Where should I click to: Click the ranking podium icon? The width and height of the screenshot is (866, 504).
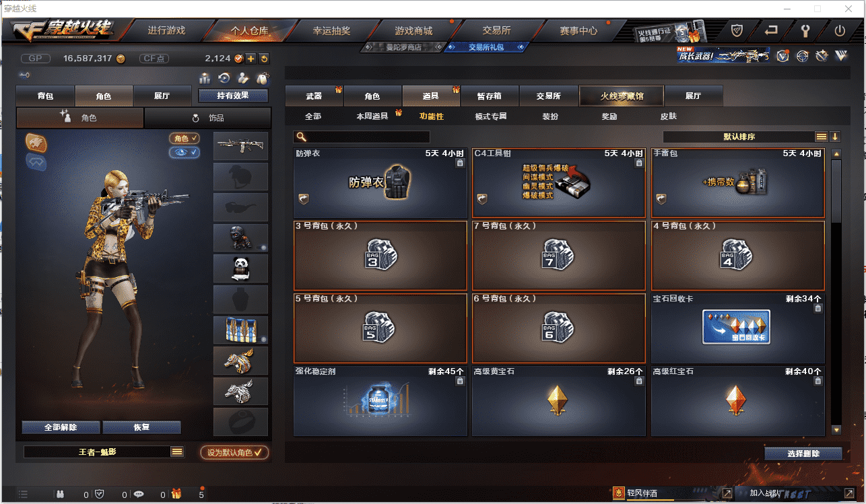pyautogui.click(x=205, y=78)
